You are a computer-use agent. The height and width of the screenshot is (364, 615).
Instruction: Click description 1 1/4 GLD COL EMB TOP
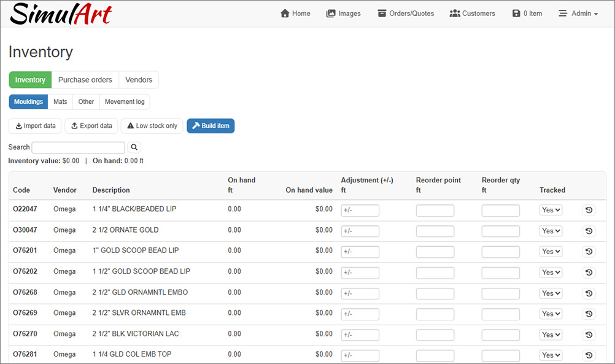pyautogui.click(x=132, y=354)
